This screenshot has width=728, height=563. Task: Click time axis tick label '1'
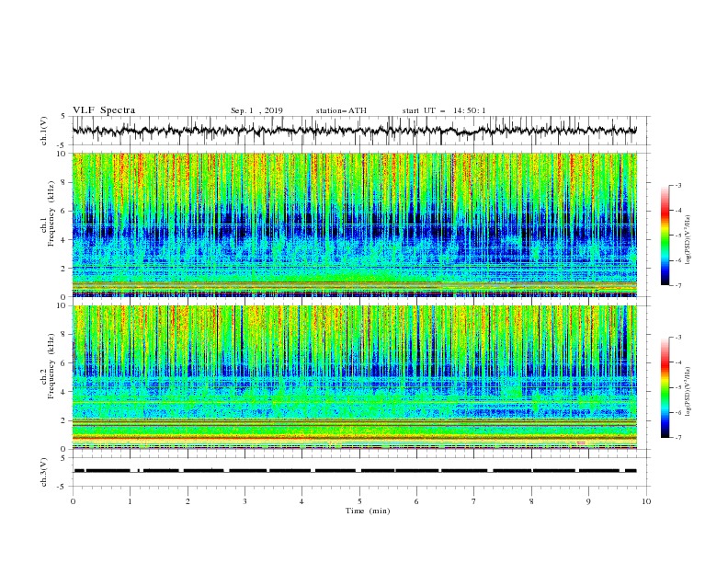[130, 501]
